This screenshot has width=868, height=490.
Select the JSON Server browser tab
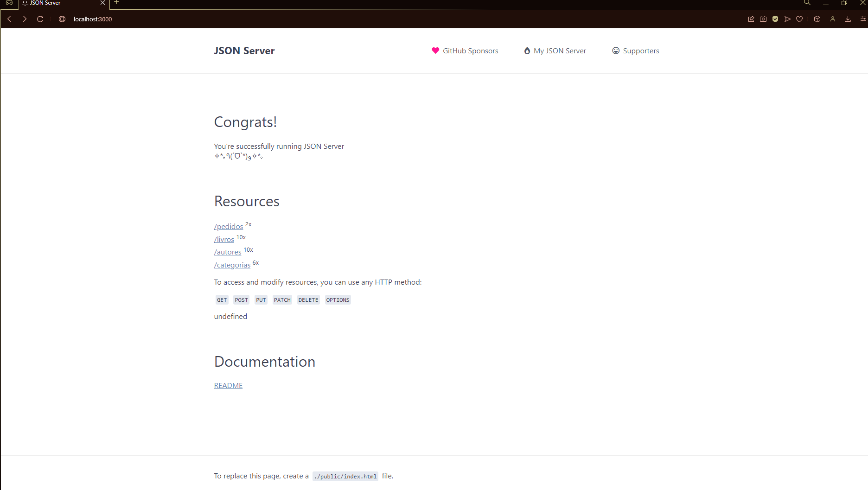64,3
